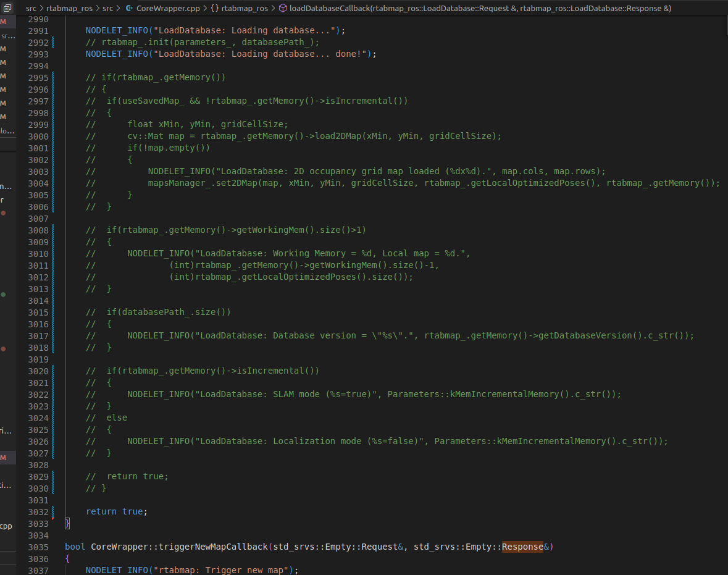Click the src breadcrumb before CoreWrapper.cpp
The width and height of the screenshot is (728, 575).
tap(108, 9)
